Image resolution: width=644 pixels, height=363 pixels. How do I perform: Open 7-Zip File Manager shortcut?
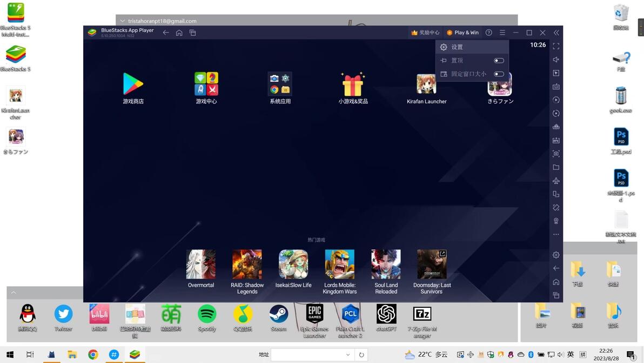[x=422, y=321]
